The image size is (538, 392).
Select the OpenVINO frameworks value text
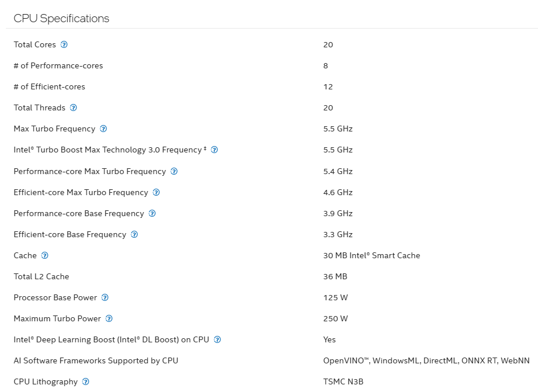click(426, 361)
